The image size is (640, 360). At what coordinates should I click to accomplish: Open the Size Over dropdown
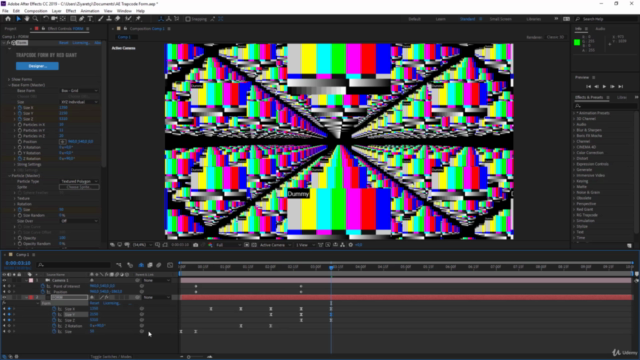tap(79, 221)
